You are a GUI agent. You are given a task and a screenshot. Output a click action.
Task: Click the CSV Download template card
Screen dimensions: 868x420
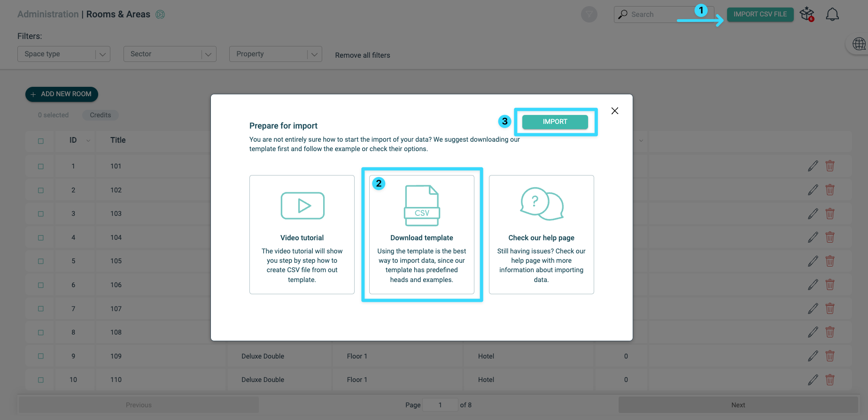coord(422,235)
